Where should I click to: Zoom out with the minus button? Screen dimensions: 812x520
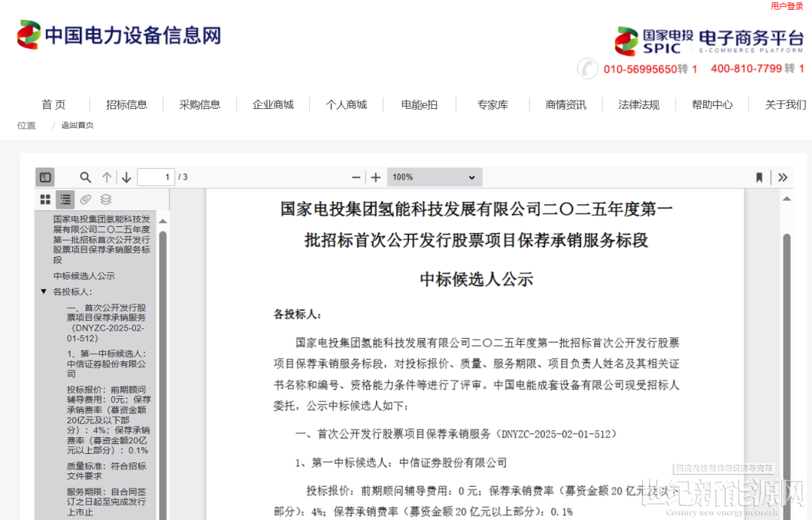point(356,177)
